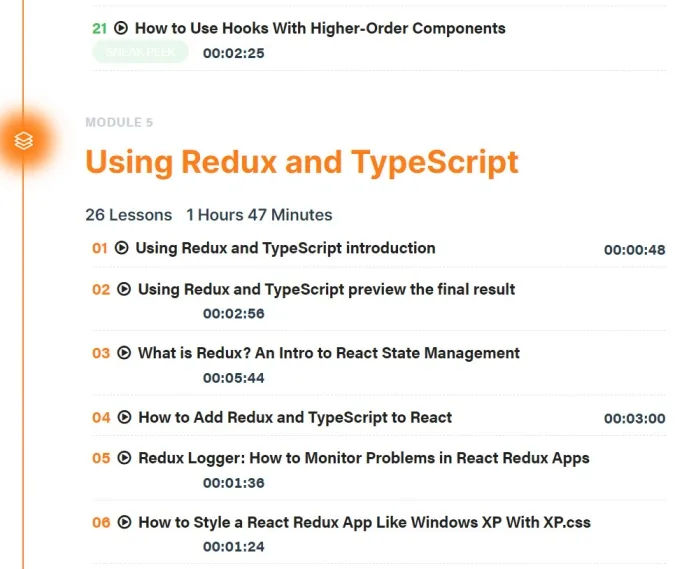The height and width of the screenshot is (569, 689).
Task: Click the 26 Lessons text
Action: click(129, 215)
